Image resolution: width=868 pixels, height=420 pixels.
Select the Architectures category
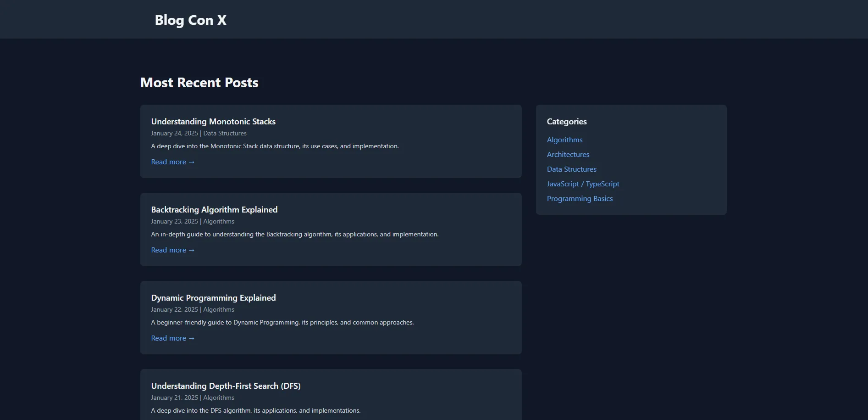click(568, 155)
